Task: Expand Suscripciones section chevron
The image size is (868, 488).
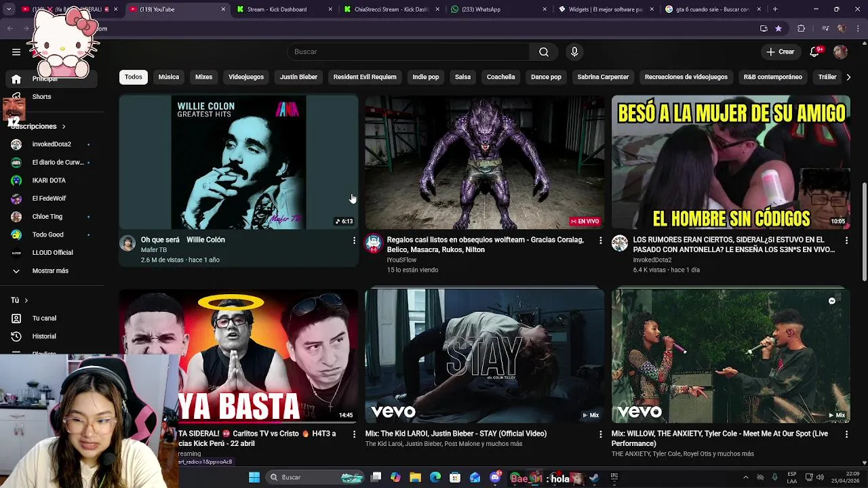Action: coord(64,126)
